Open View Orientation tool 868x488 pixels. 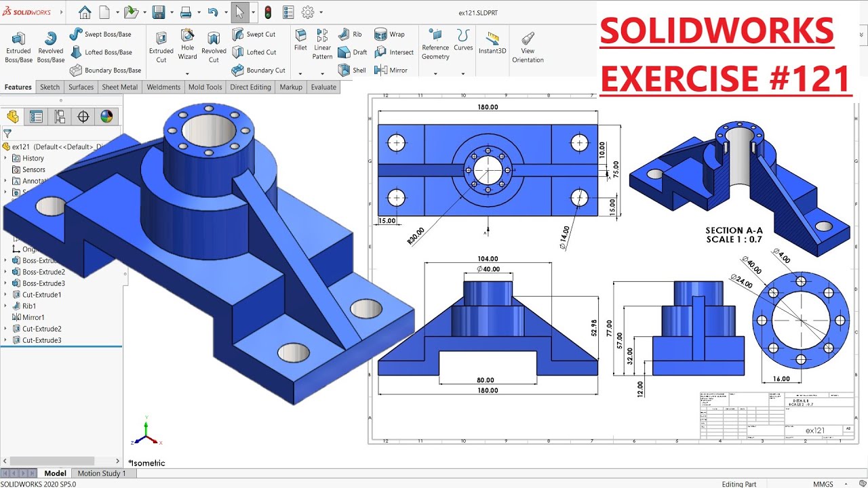point(528,47)
